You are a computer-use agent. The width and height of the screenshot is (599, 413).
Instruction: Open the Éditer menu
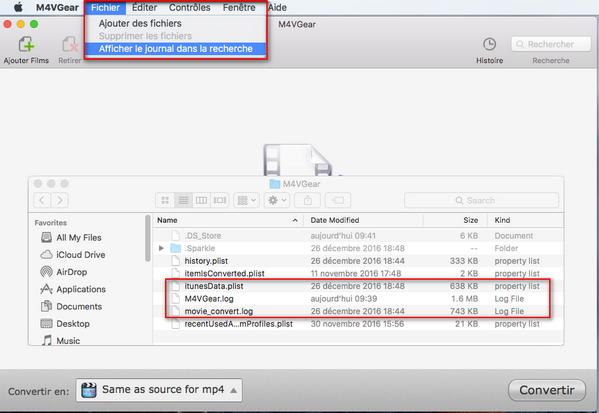click(x=144, y=7)
